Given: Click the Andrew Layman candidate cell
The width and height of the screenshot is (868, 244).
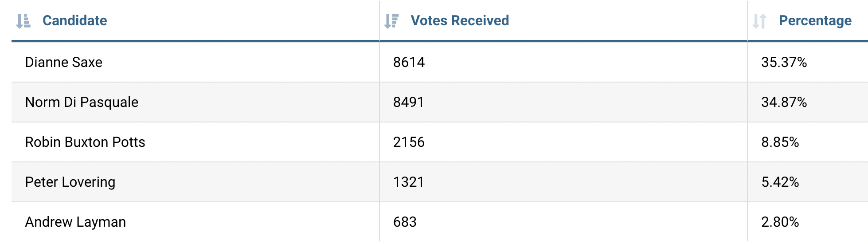Looking at the screenshot, I should 75,222.
